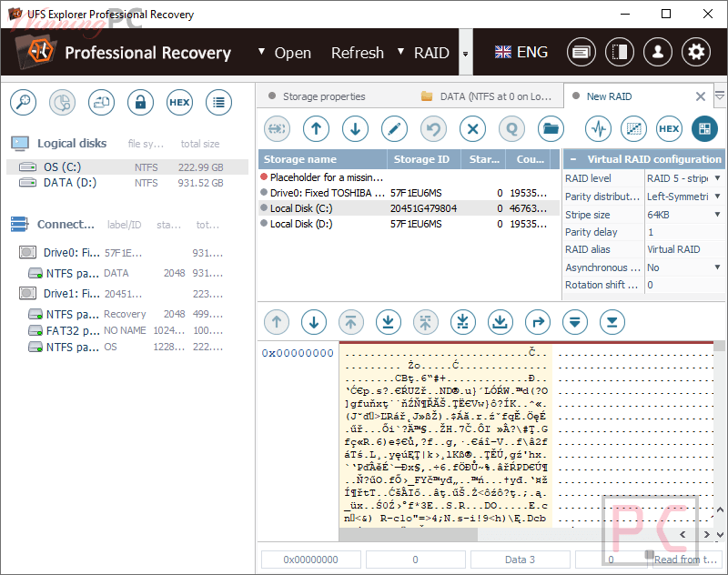Click the filled triangle with line below icon
The image size is (728, 575).
[x=612, y=321]
